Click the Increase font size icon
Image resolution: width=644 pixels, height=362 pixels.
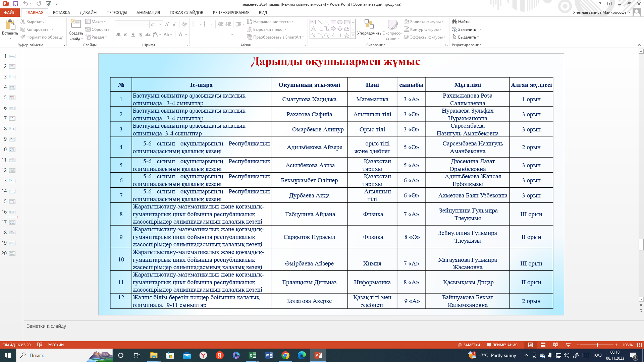167,24
